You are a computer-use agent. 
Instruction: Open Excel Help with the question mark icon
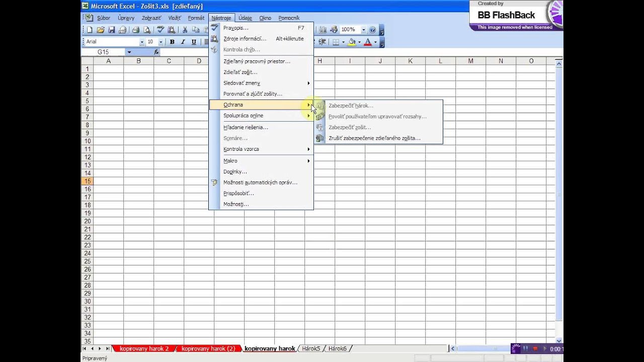click(372, 30)
